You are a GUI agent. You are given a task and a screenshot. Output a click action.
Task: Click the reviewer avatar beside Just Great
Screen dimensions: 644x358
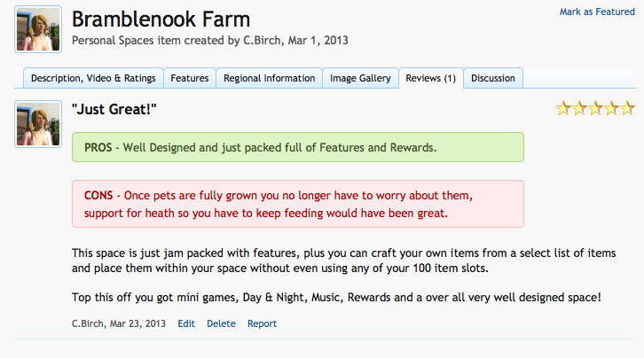coord(38,124)
